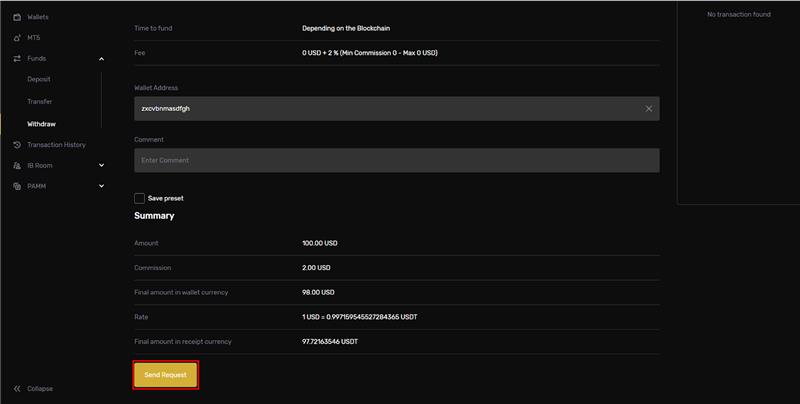Clear the wallet address with X icon
The image size is (800, 404).
click(648, 108)
